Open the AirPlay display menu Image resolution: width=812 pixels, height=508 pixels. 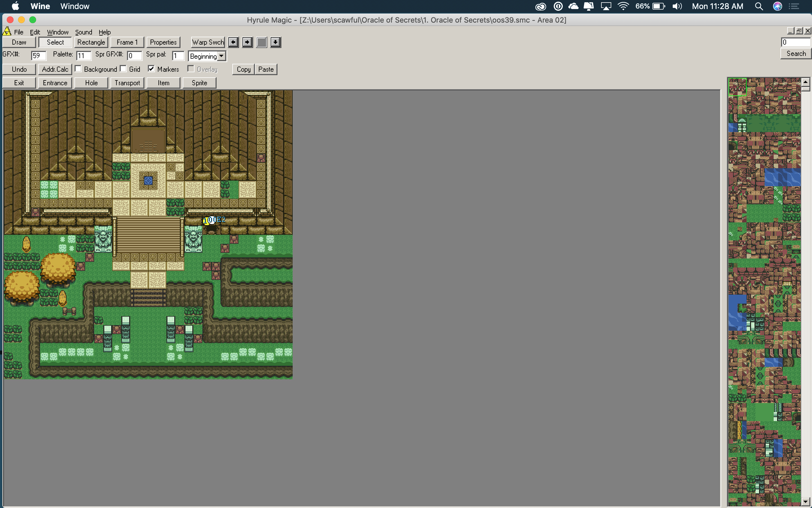tap(606, 6)
